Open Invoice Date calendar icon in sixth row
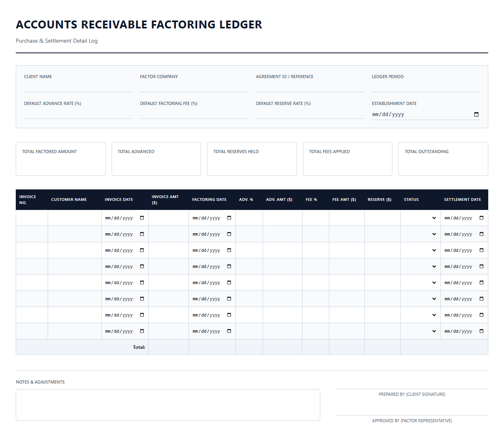 point(142,299)
